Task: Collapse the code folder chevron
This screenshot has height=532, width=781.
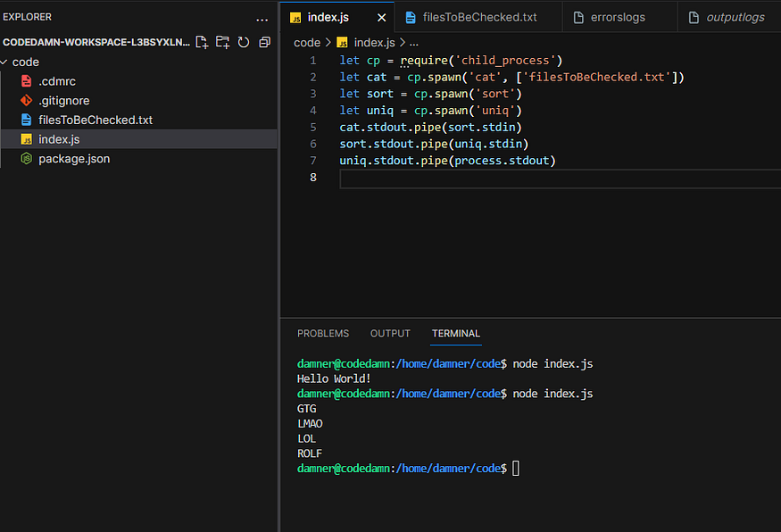Action: (5, 62)
